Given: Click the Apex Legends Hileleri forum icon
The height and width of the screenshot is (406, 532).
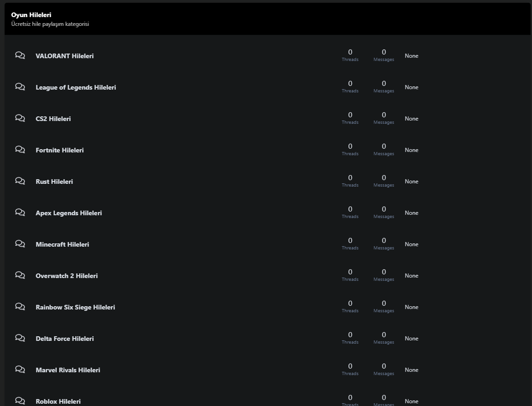Looking at the screenshot, I should point(20,212).
